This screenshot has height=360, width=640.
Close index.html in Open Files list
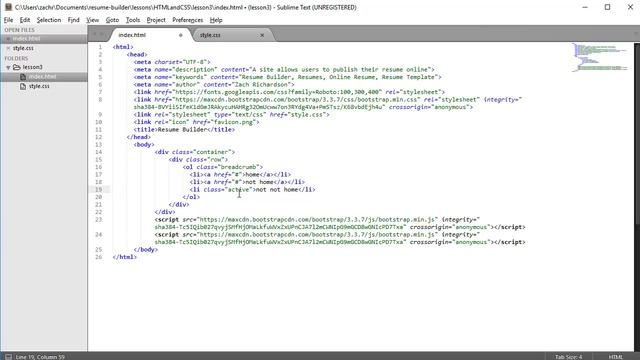click(8, 39)
